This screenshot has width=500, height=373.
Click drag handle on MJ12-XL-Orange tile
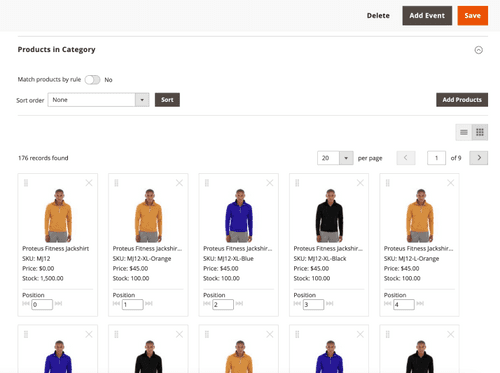coord(116,183)
